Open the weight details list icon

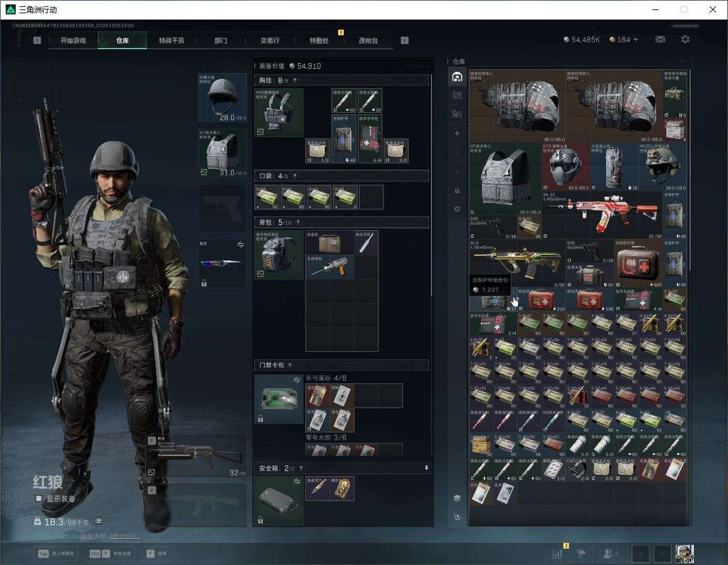pos(98,521)
